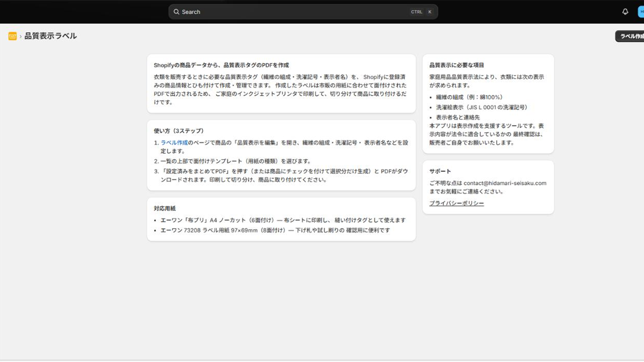The height and width of the screenshot is (362, 644).
Task: Click the エーワン 73208 ラベル用紙 line
Action: (275, 230)
